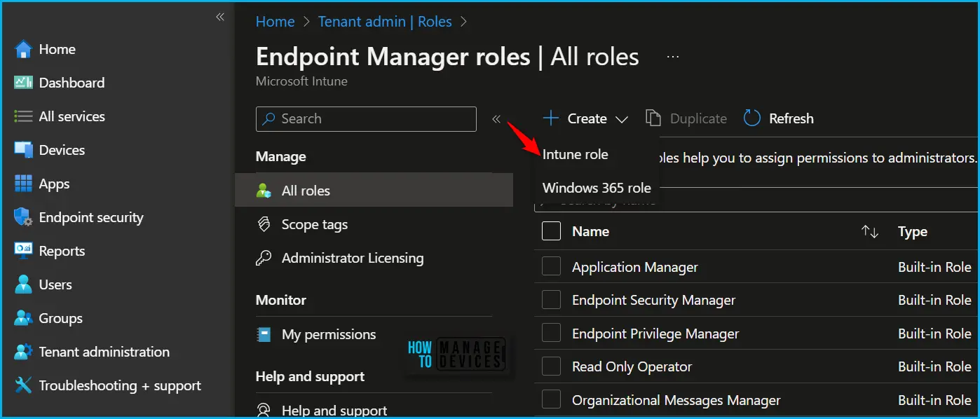Select Windows 365 role from menu
Screen dimensions: 980x419
(597, 188)
